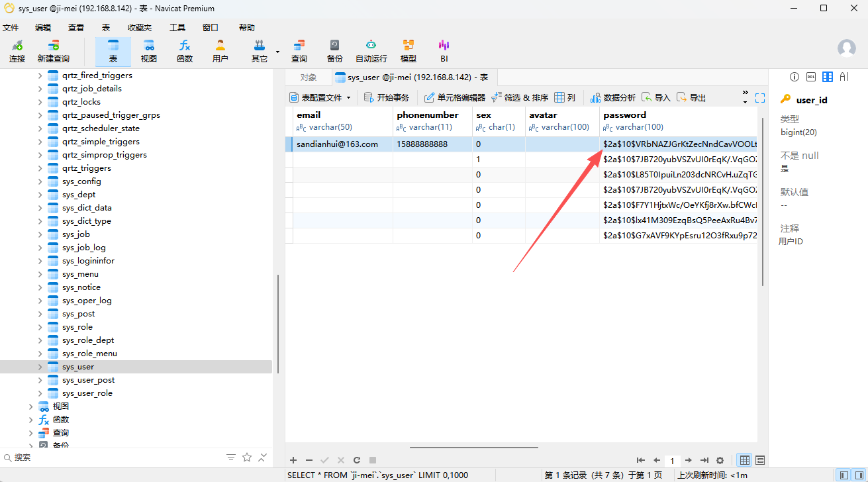This screenshot has height=482, width=868.
Task: Expand the 函数 tree node
Action: (30, 420)
